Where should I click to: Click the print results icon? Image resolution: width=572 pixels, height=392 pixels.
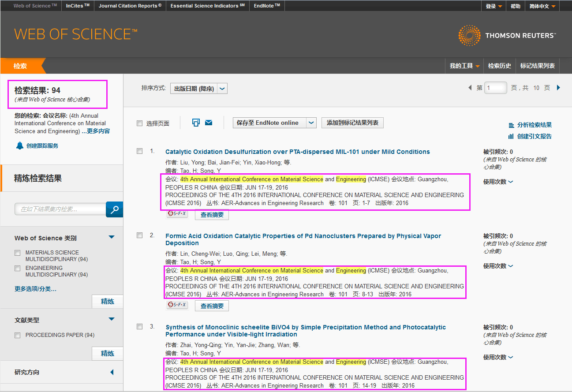click(x=196, y=123)
